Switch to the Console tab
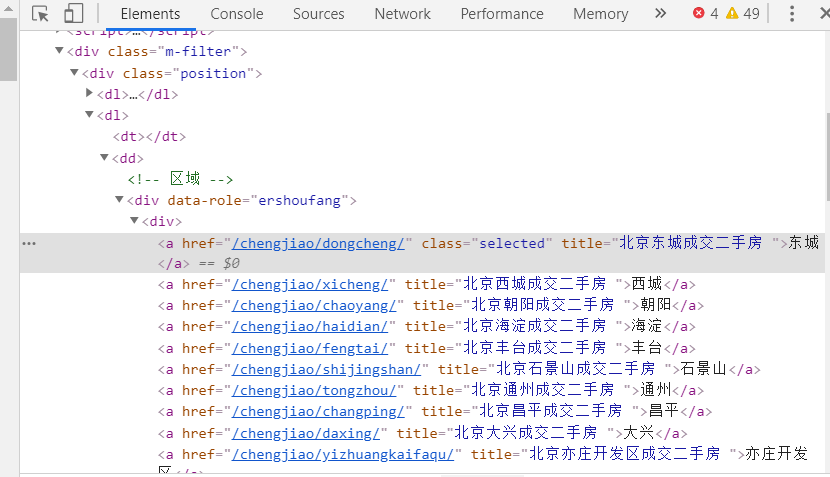Viewport: 830px width, 477px height. pos(237,14)
